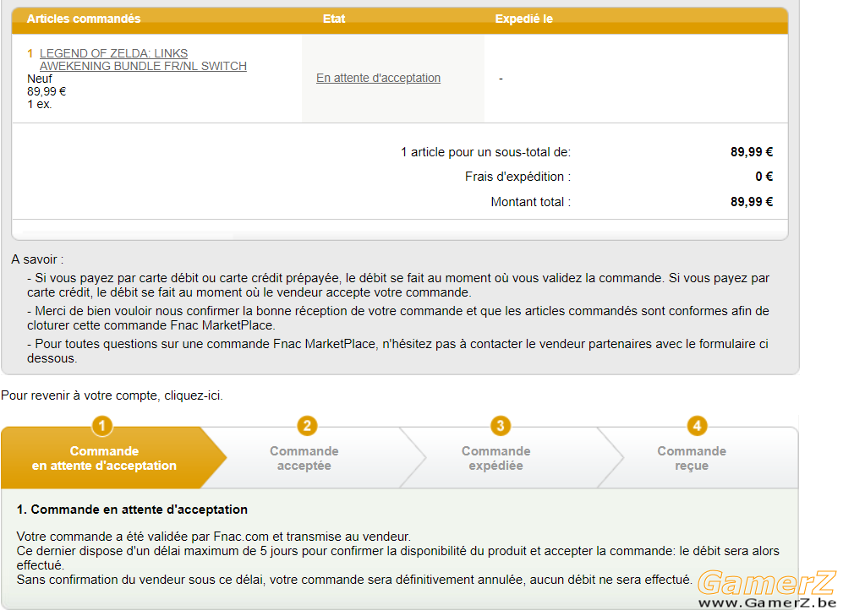Click the sous-total amount '89,99 €'

coord(752,152)
